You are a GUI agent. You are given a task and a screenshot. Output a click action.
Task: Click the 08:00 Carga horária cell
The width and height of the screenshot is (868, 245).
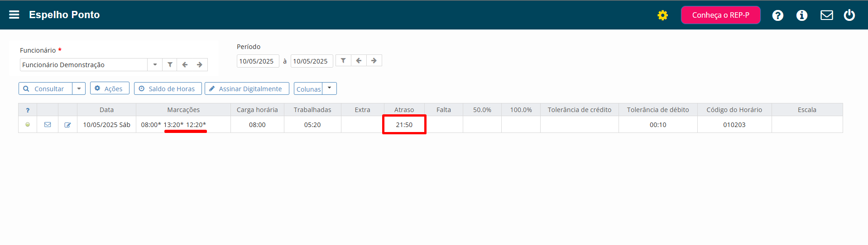(x=257, y=125)
